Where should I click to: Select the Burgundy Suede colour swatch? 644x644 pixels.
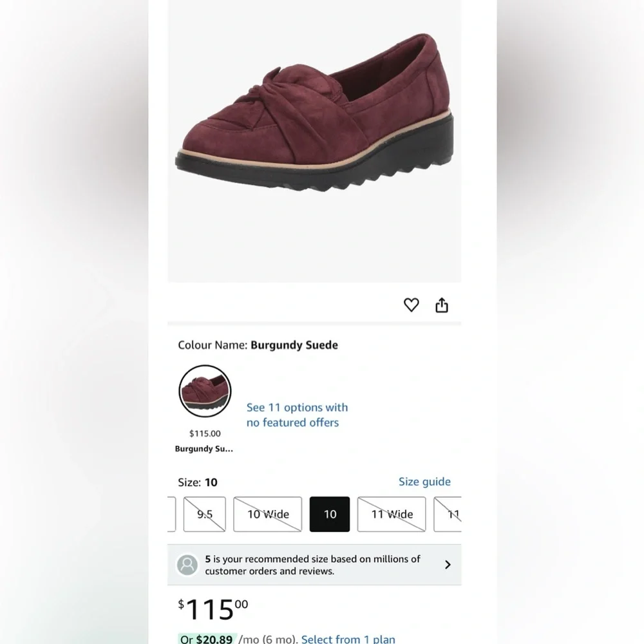click(204, 391)
